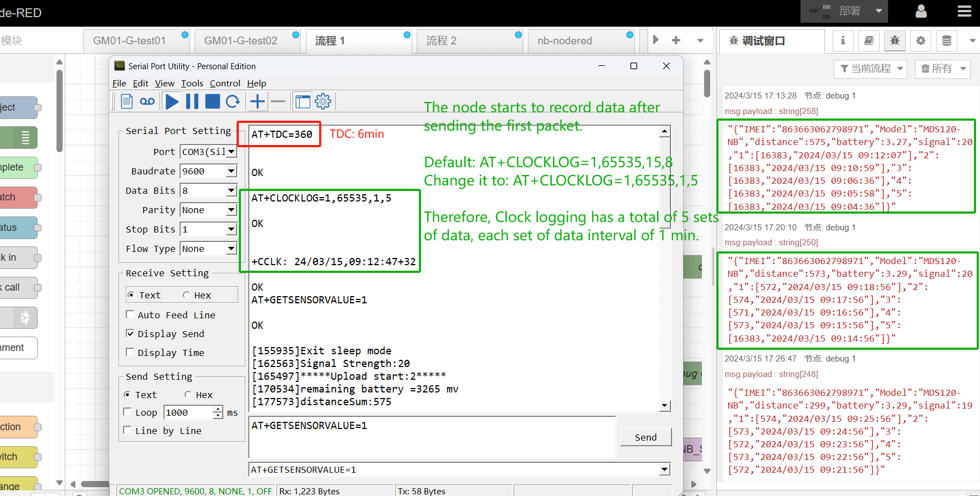Select Hex radio in Send Setting
The image size is (980, 496).
point(188,395)
